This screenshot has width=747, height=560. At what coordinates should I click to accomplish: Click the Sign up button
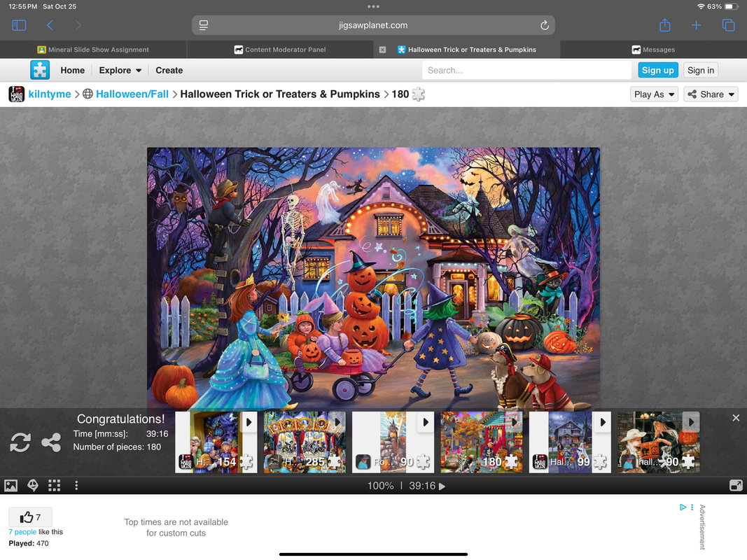[658, 71]
